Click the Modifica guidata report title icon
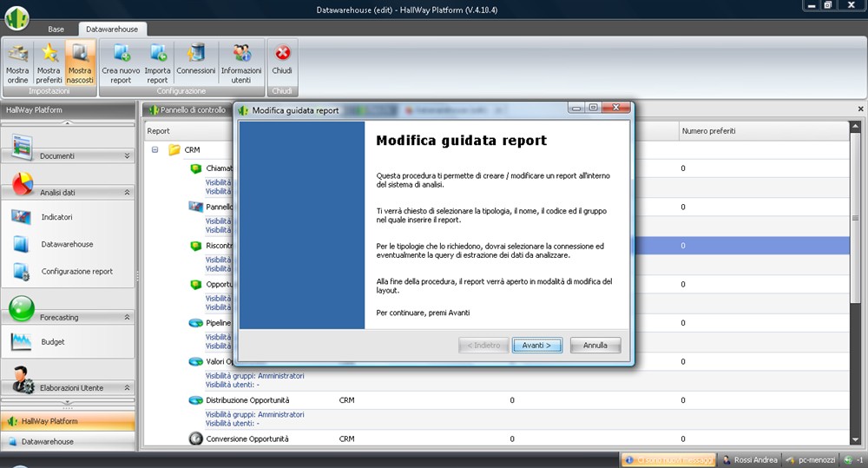Viewport: 868px width, 468px height. (x=243, y=110)
